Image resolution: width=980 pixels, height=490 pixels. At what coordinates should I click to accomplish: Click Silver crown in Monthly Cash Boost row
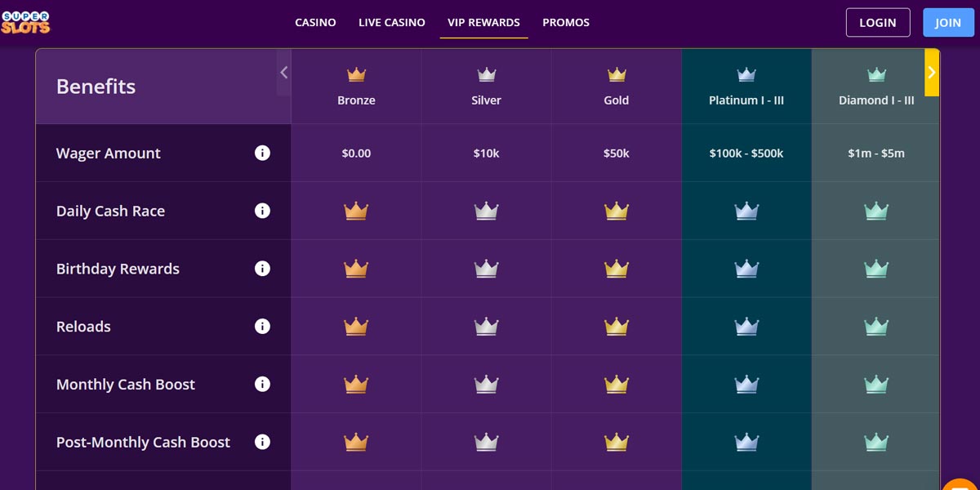click(x=487, y=384)
